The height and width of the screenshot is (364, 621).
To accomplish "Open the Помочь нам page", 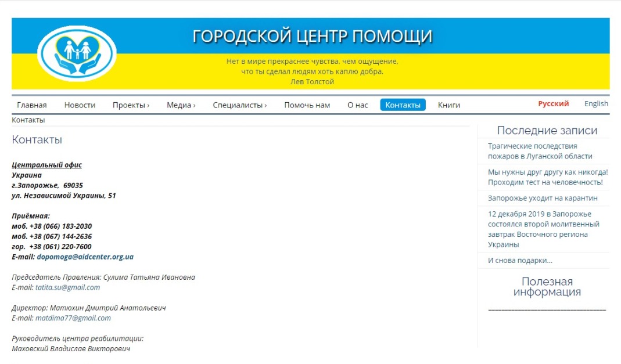I will coord(307,105).
